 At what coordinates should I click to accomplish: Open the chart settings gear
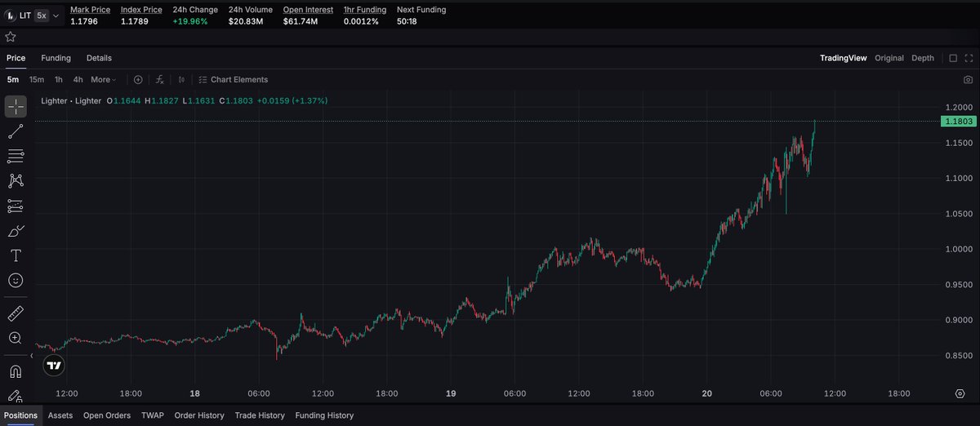coord(960,393)
